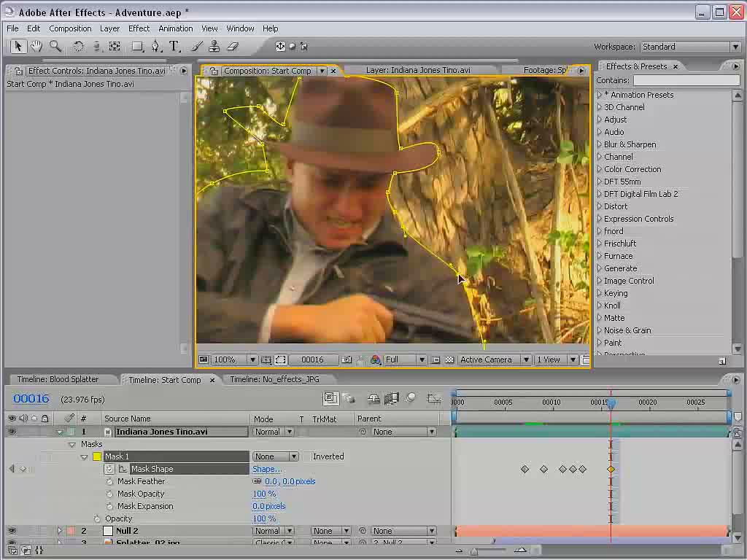Select the Rectangular Mask tool

(137, 46)
